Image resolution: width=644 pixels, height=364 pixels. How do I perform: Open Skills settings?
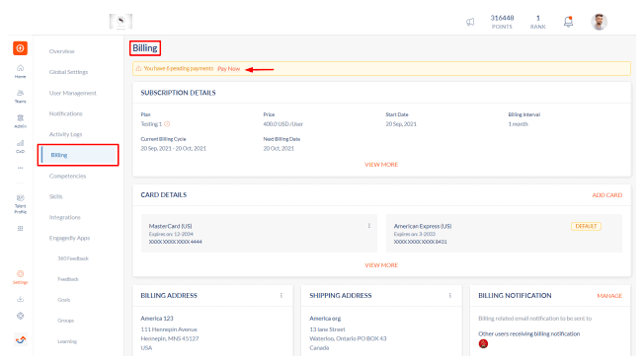(56, 196)
